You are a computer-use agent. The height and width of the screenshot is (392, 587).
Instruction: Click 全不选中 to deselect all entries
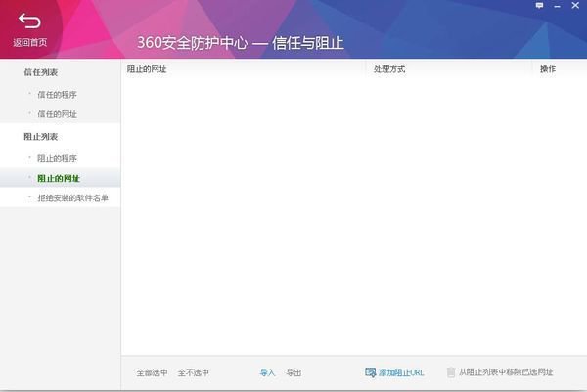(x=194, y=372)
